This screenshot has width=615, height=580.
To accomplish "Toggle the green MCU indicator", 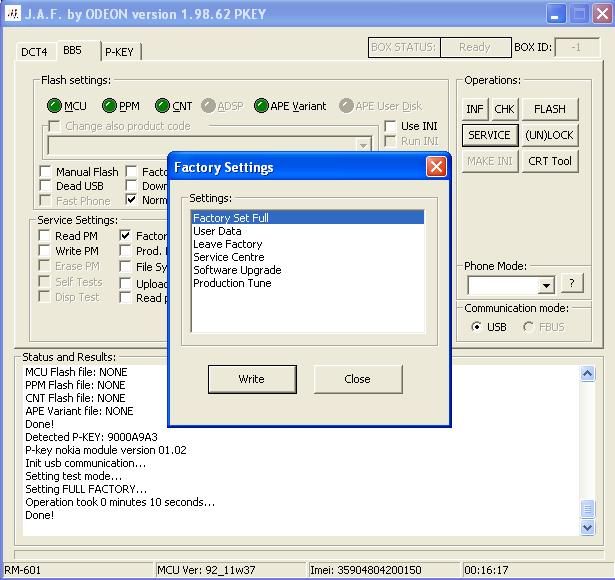I will [x=54, y=106].
